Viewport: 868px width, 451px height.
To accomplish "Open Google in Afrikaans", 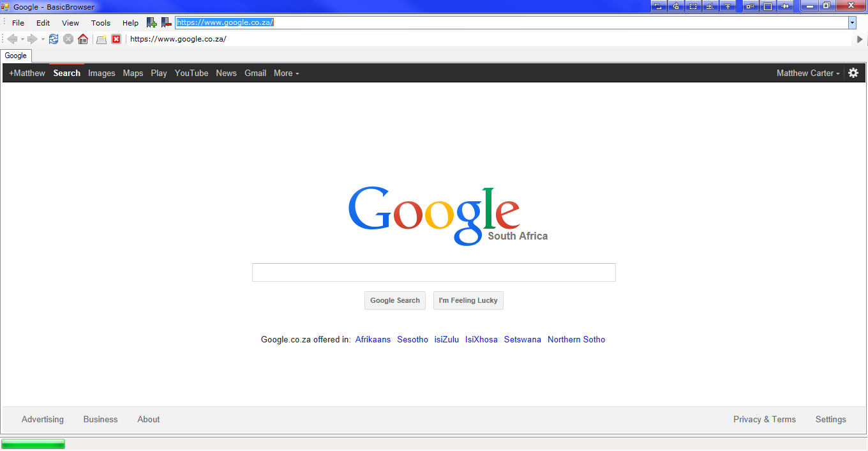I will click(x=373, y=339).
